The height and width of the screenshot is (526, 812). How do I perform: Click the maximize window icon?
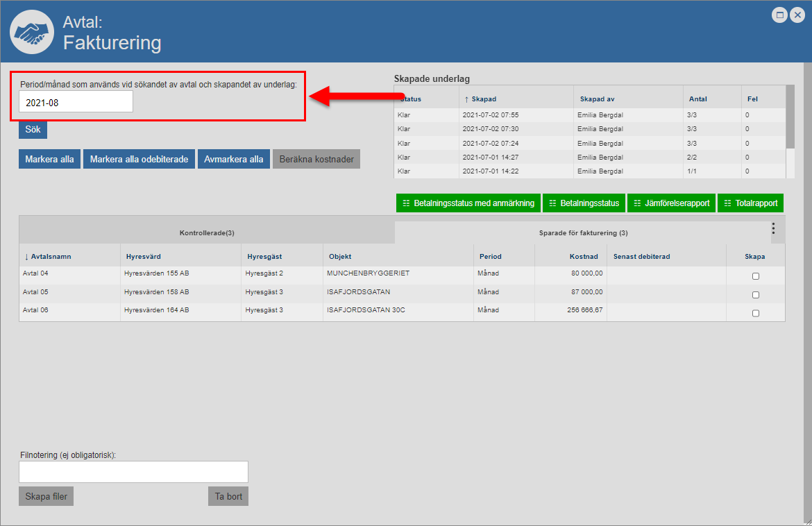[780, 15]
